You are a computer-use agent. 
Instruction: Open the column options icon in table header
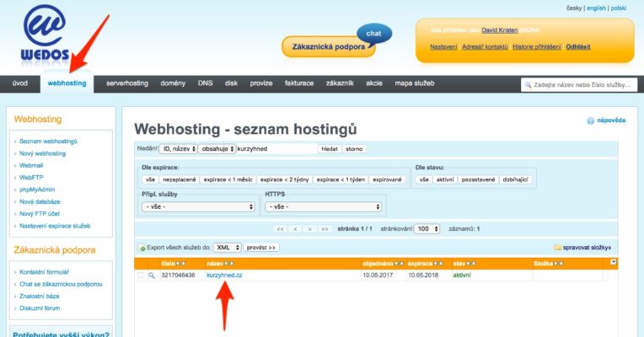click(x=613, y=262)
